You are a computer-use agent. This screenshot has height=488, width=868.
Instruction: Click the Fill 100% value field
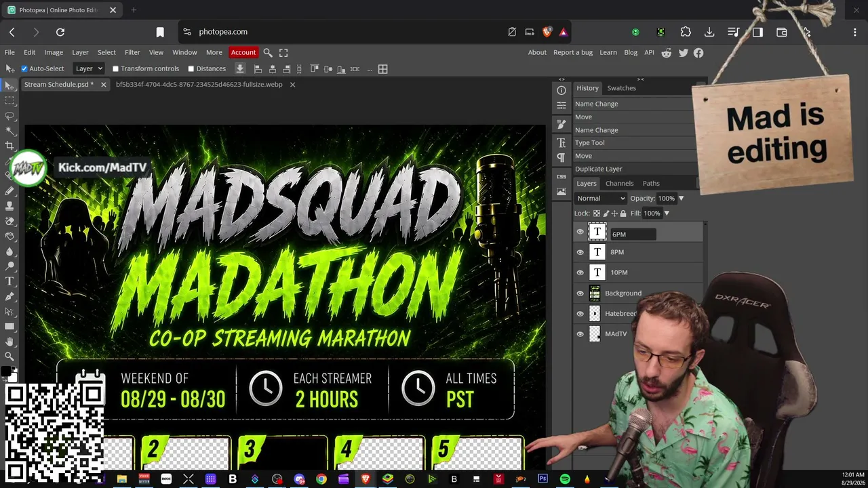tap(652, 213)
